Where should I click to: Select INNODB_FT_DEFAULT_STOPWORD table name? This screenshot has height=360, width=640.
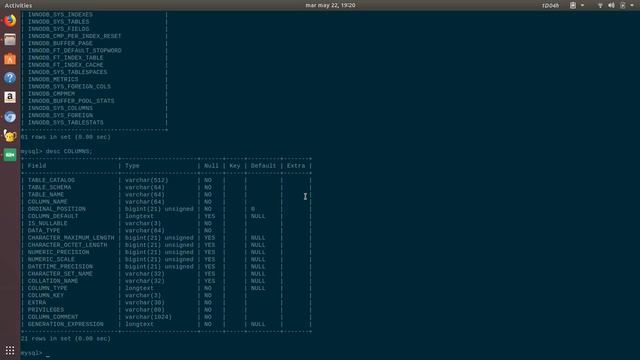pyautogui.click(x=75, y=51)
